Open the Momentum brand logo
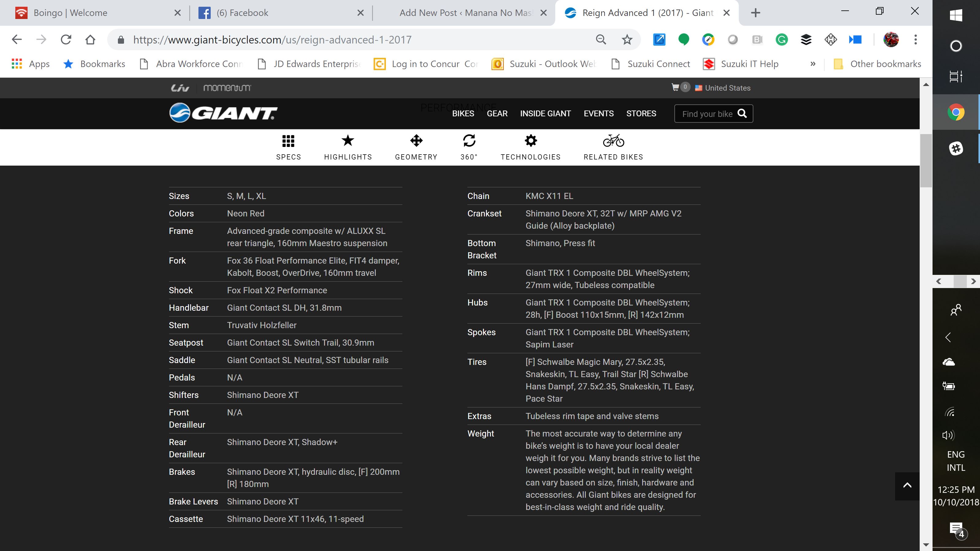 tap(227, 88)
